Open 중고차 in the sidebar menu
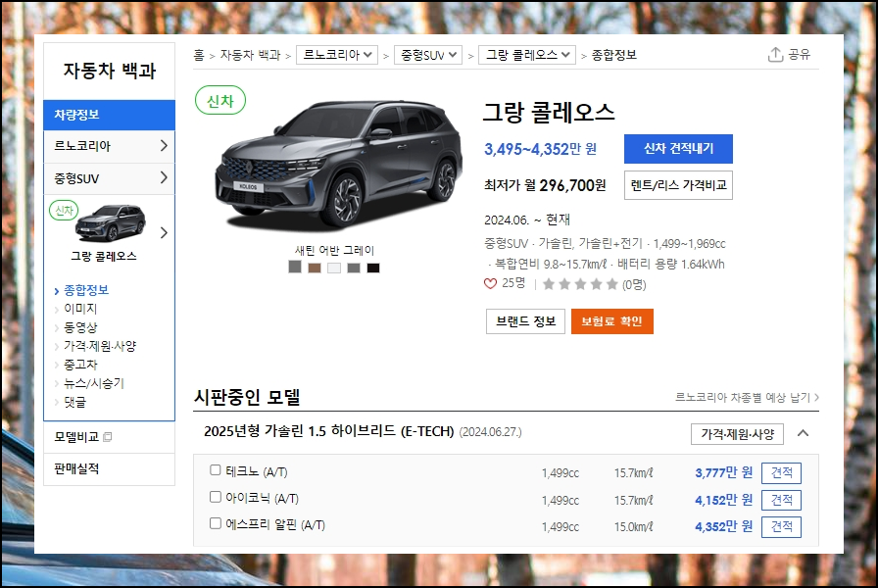878x588 pixels. point(80,365)
